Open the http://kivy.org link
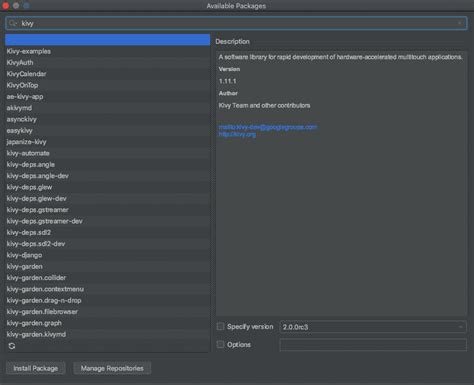 click(237, 134)
